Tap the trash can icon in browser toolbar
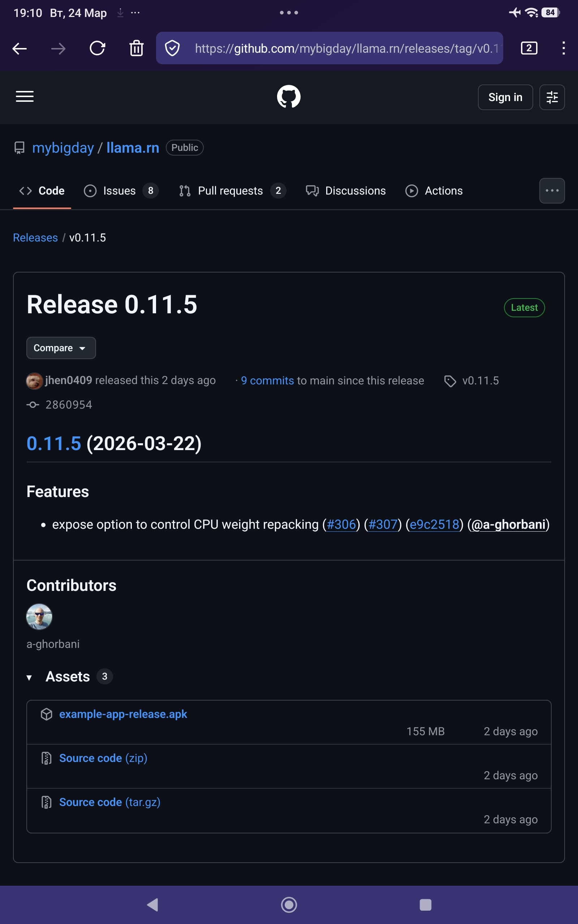578x924 pixels. [137, 48]
